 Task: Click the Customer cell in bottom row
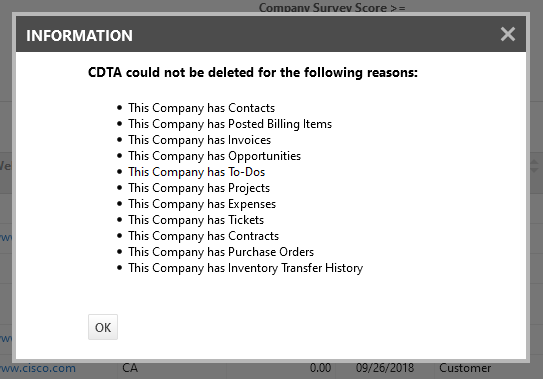pos(465,368)
